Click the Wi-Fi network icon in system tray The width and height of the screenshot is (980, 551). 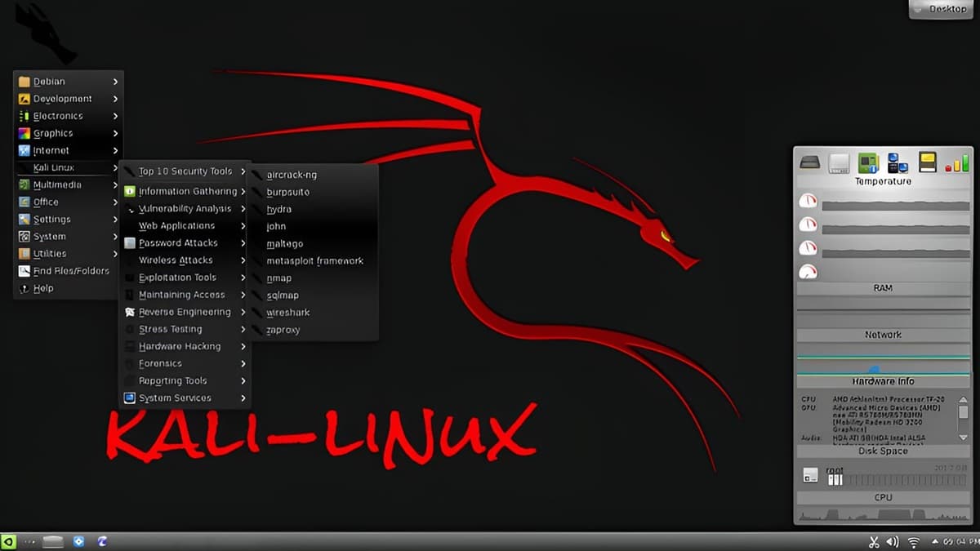913,542
